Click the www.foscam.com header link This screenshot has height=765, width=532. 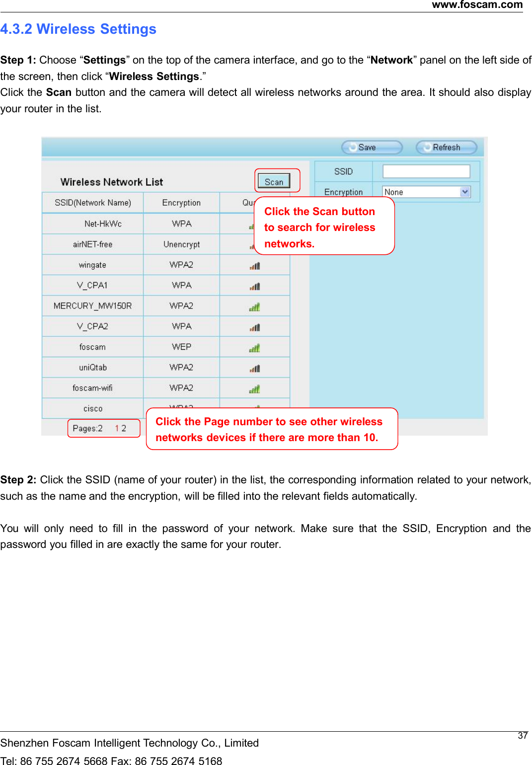(477, 6)
